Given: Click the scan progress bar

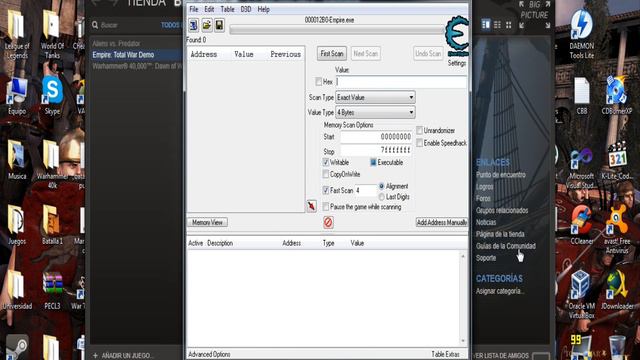Looking at the screenshot, I should tap(337, 29).
